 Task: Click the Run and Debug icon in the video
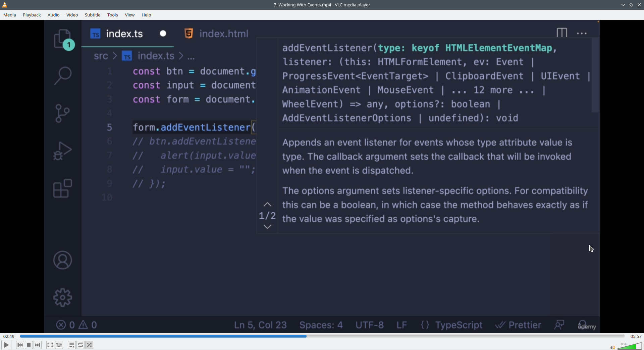click(x=62, y=151)
